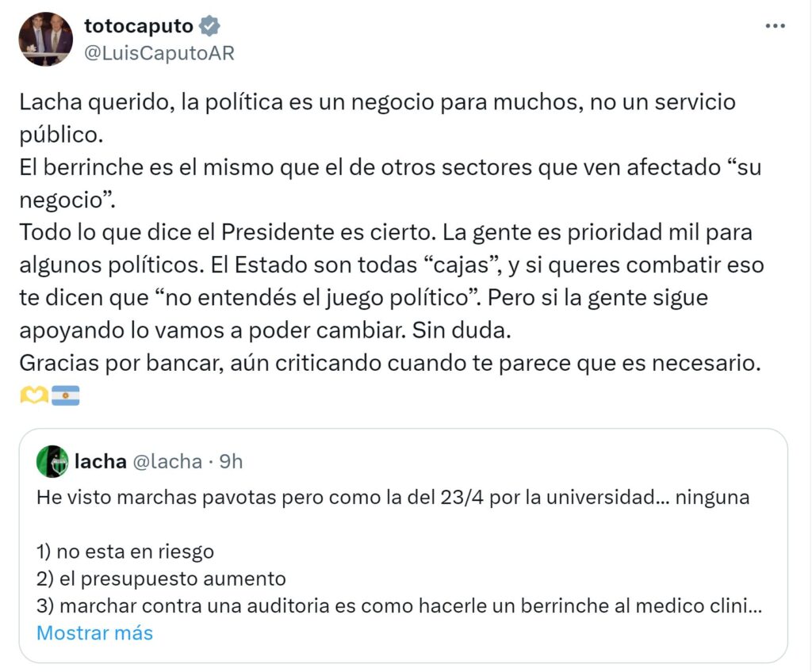
Task: Click the lacha display name
Action: pyautogui.click(x=101, y=461)
